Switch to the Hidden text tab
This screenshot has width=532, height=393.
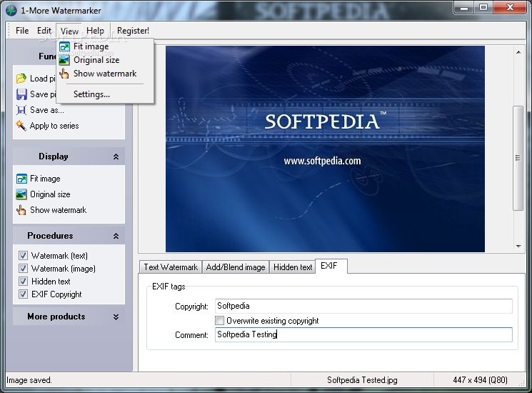point(293,267)
